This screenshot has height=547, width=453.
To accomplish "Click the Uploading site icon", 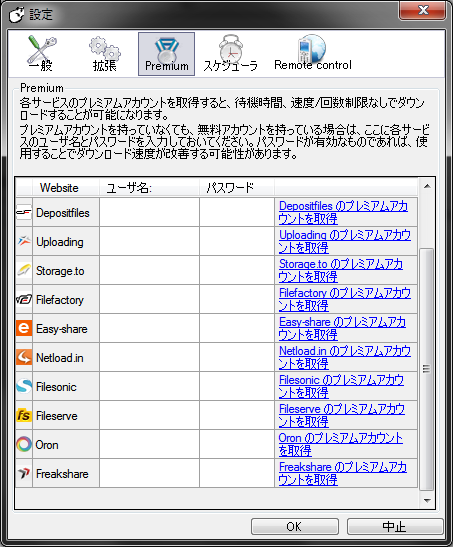I will [24, 241].
